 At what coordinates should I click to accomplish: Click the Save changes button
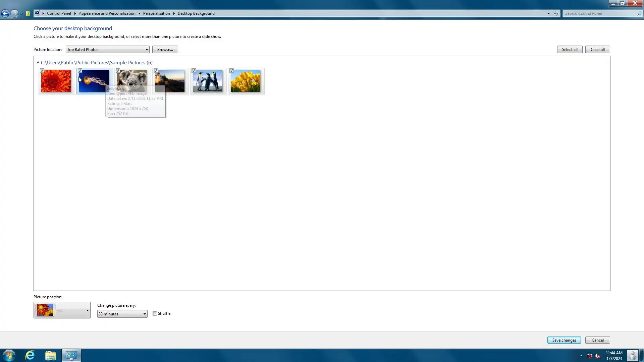click(564, 340)
